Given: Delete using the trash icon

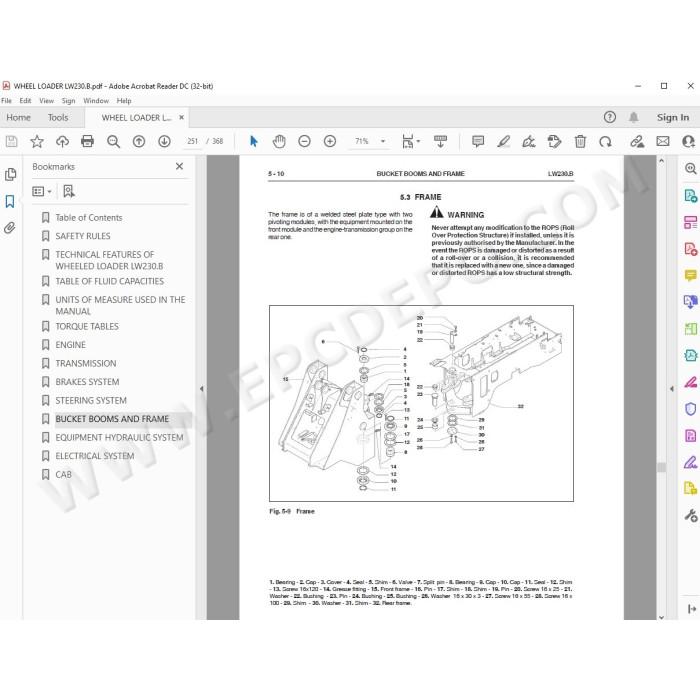Looking at the screenshot, I should pyautogui.click(x=580, y=142).
